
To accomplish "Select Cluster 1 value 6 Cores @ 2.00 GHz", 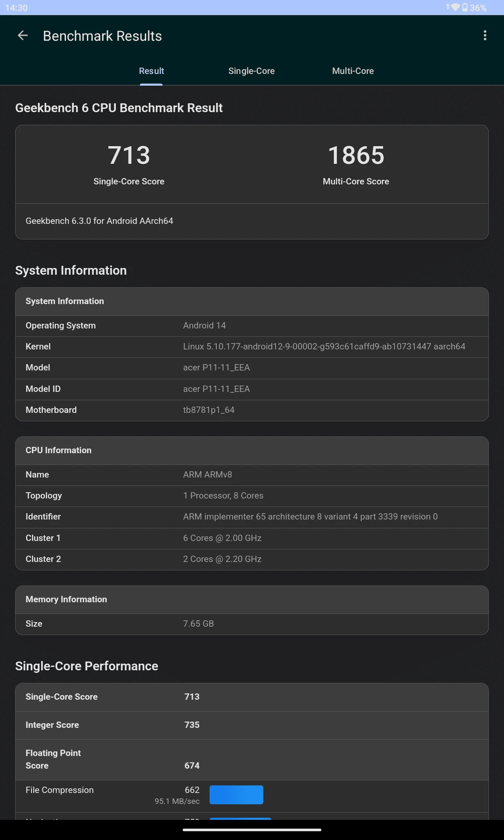I will (222, 538).
